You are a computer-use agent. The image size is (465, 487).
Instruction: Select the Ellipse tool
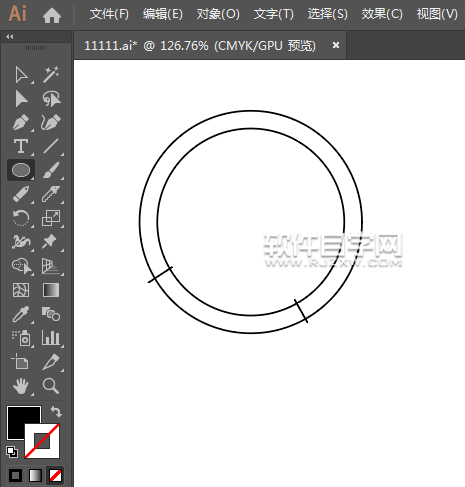pyautogui.click(x=21, y=170)
